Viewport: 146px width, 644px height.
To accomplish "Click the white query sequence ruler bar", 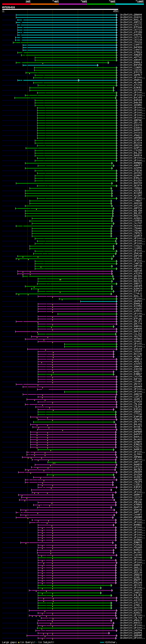I will tap(60, 10).
